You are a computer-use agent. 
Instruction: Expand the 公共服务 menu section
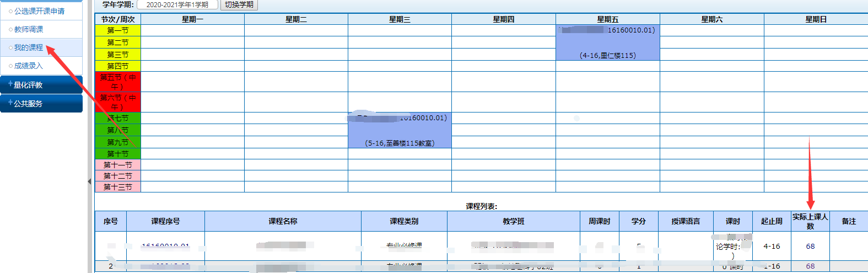tap(28, 104)
